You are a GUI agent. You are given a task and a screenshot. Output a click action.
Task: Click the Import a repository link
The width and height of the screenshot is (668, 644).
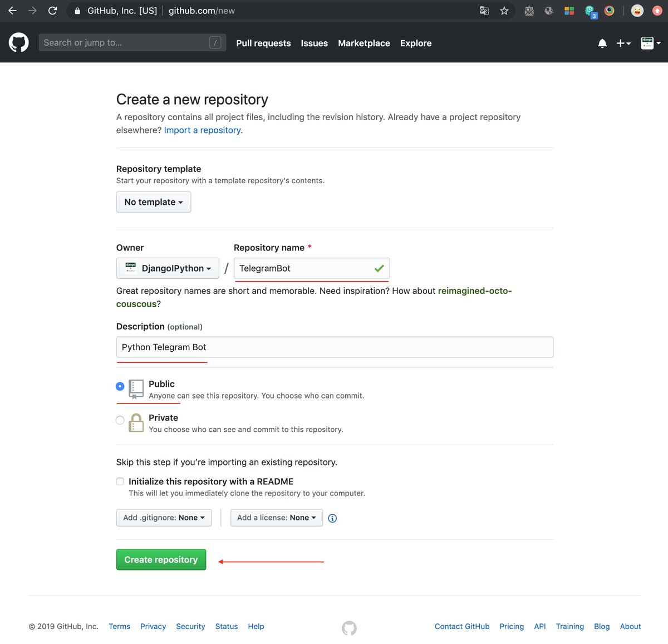(x=203, y=130)
